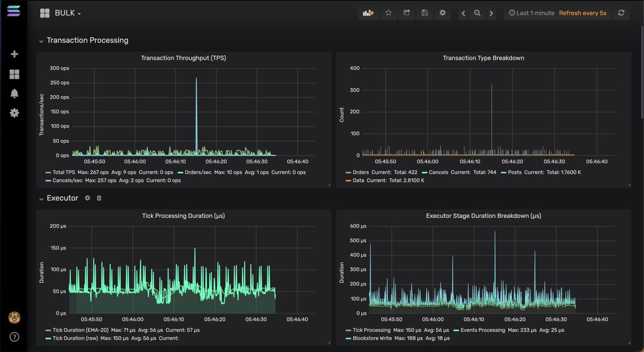Image resolution: width=644 pixels, height=352 pixels.
Task: Click the zoom out time range icon
Action: coord(477,13)
